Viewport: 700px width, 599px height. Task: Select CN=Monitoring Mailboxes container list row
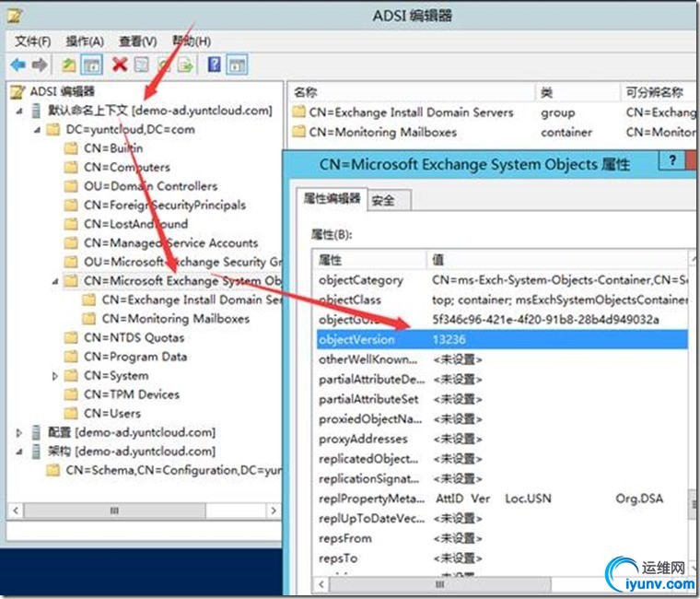click(x=491, y=132)
